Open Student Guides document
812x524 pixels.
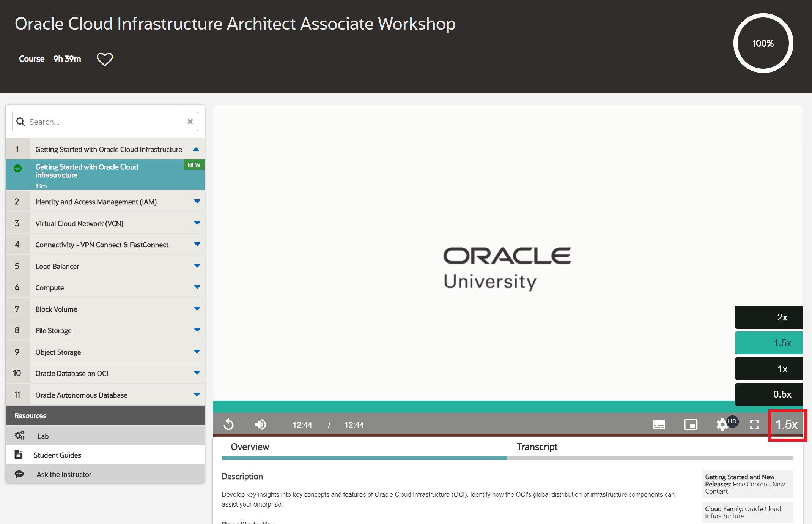point(57,455)
